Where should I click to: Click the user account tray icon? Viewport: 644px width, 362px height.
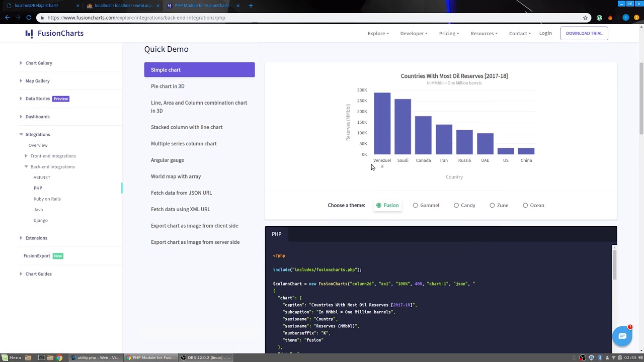coord(607,357)
